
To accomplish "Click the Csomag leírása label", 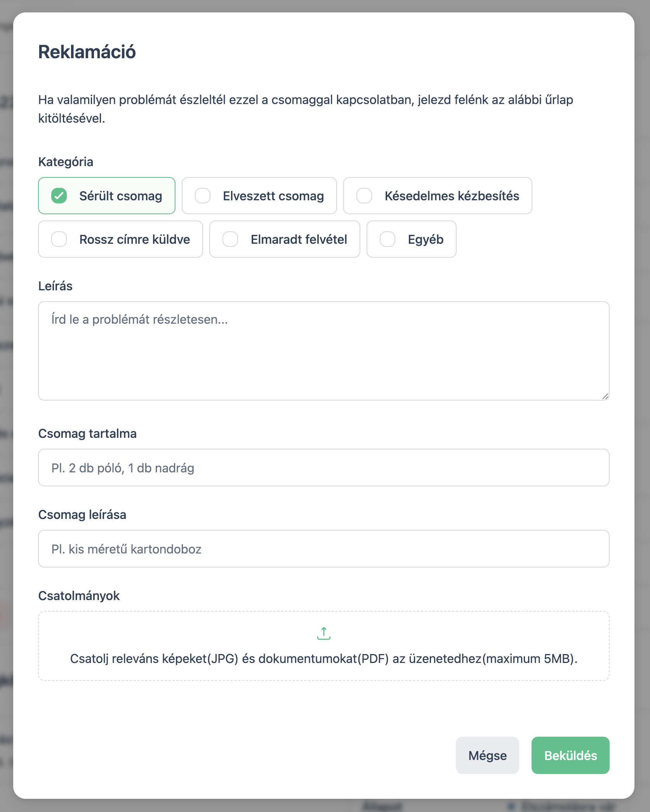I will pyautogui.click(x=82, y=515).
